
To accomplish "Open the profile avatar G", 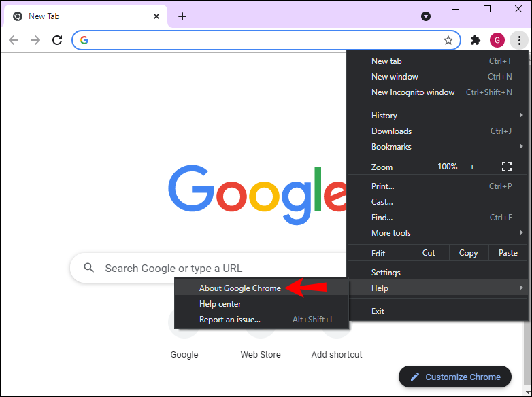I will pyautogui.click(x=497, y=40).
